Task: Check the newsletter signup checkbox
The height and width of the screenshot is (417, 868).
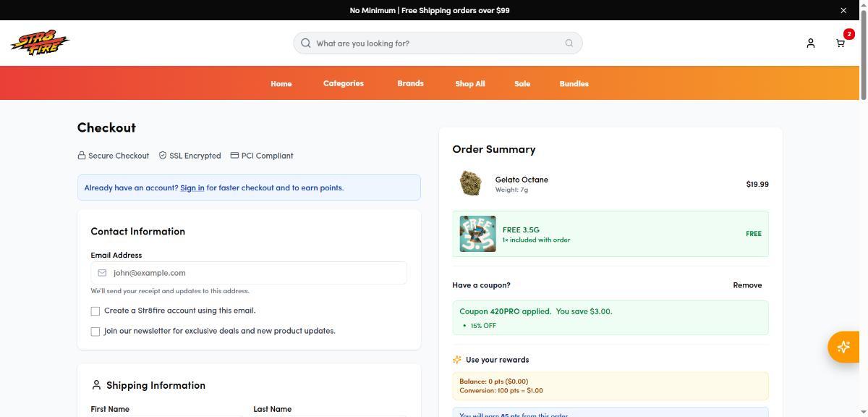Action: [x=95, y=332]
